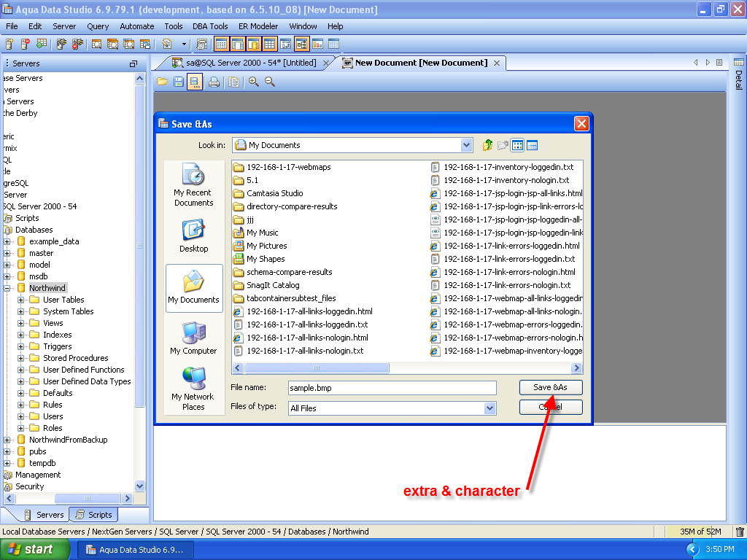The image size is (747, 560).
Task: Click the File name input field
Action: coord(392,388)
